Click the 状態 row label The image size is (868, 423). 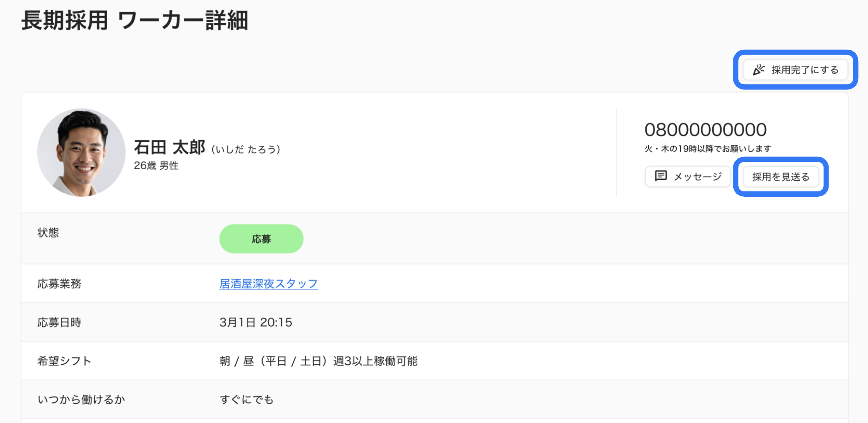tap(48, 233)
